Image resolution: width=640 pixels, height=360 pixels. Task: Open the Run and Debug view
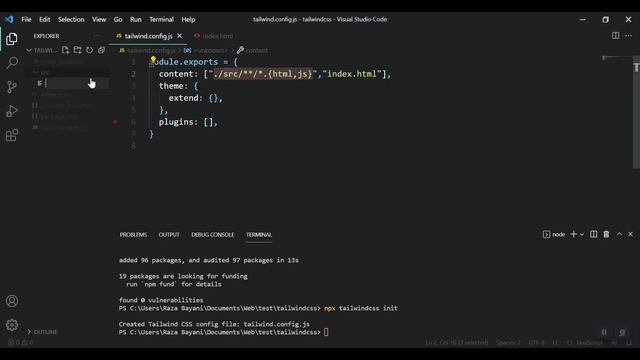pos(12,111)
